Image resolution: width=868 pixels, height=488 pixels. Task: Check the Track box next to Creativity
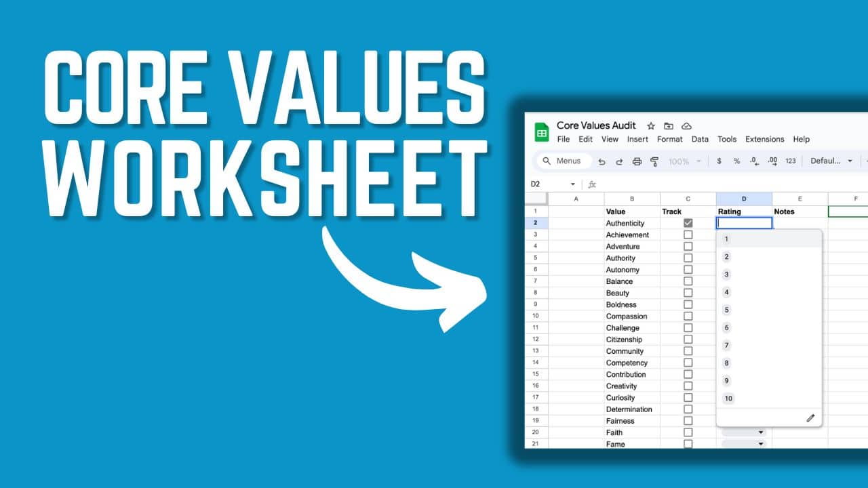(x=688, y=386)
